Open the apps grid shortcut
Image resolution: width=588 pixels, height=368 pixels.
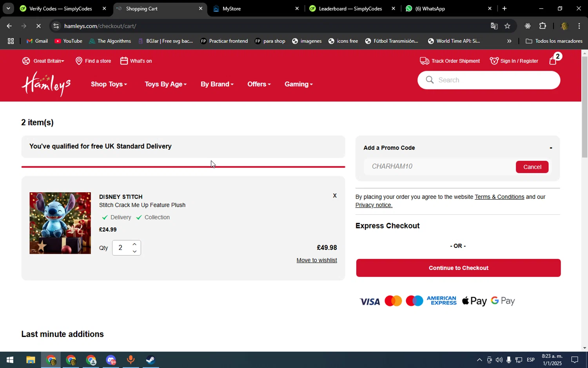pyautogui.click(x=11, y=41)
